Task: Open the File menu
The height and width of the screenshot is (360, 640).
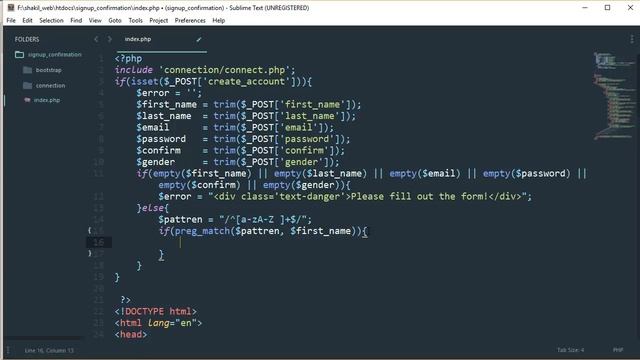Action: point(11,20)
